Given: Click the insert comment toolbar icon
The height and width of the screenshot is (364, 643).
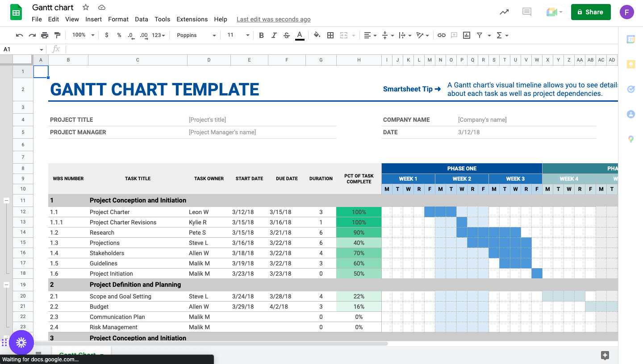Looking at the screenshot, I should click(454, 35).
